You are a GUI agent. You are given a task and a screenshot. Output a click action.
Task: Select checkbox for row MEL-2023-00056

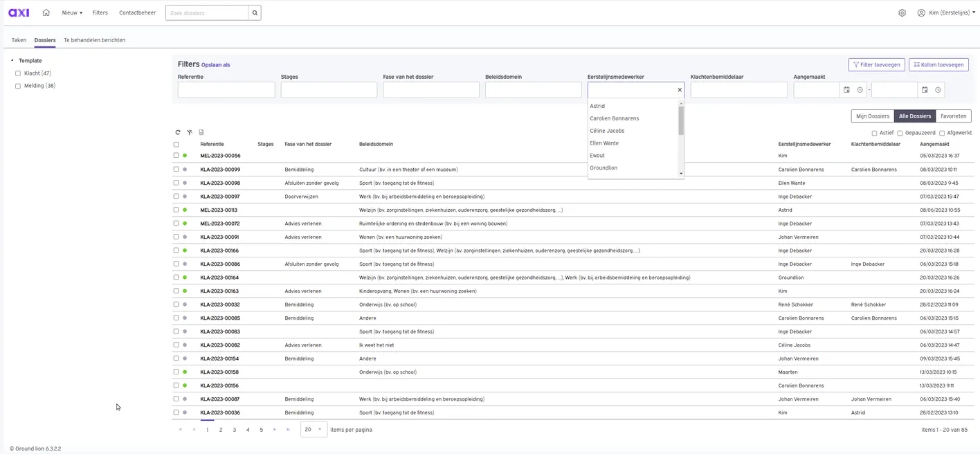(176, 156)
